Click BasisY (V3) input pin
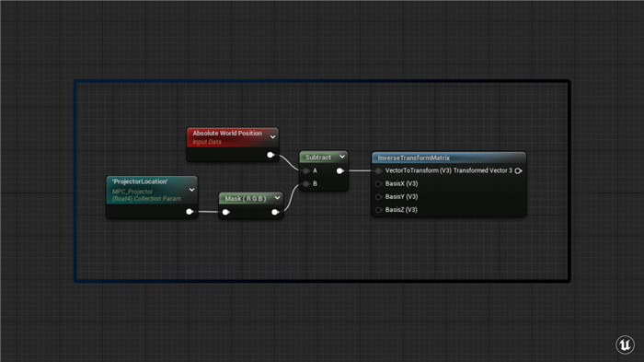Viewport: 644px width, 362px height. 379,197
